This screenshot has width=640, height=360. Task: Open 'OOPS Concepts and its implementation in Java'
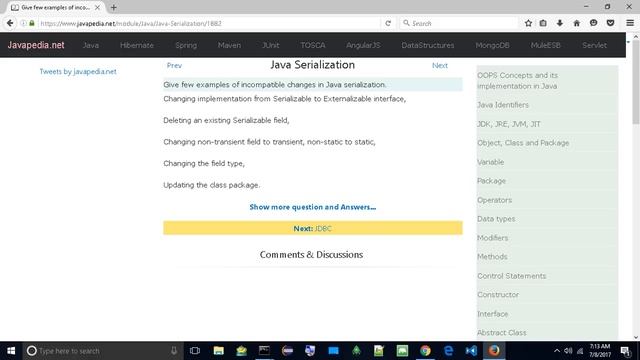(518, 81)
